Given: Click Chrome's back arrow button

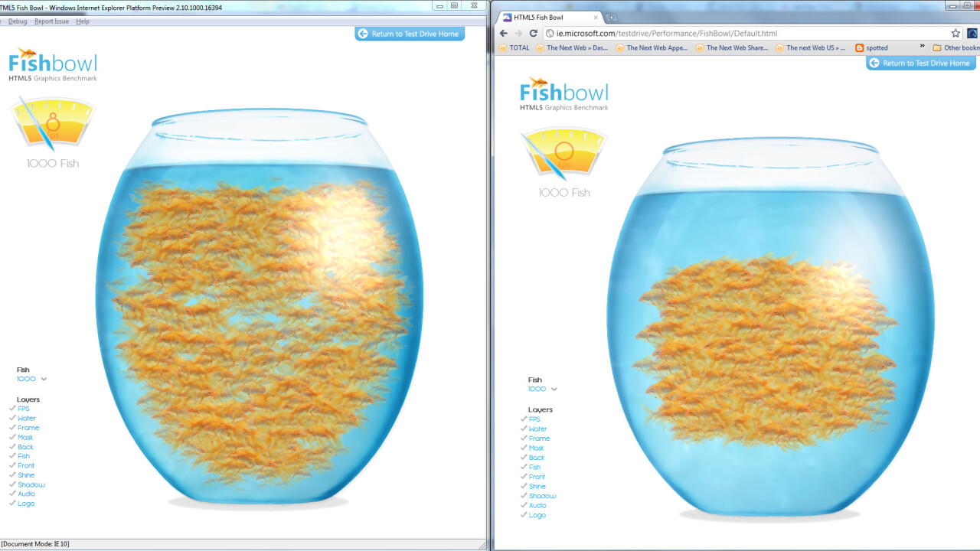Looking at the screenshot, I should click(503, 34).
